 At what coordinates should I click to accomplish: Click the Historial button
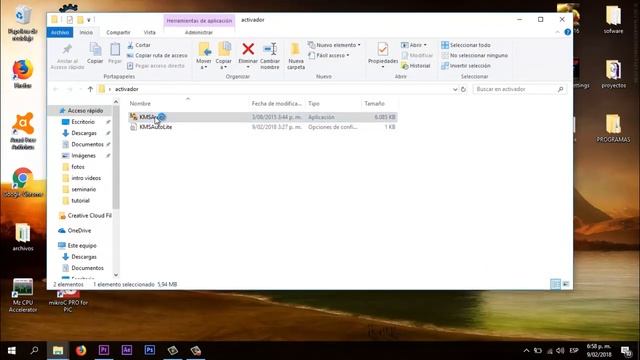pos(416,66)
